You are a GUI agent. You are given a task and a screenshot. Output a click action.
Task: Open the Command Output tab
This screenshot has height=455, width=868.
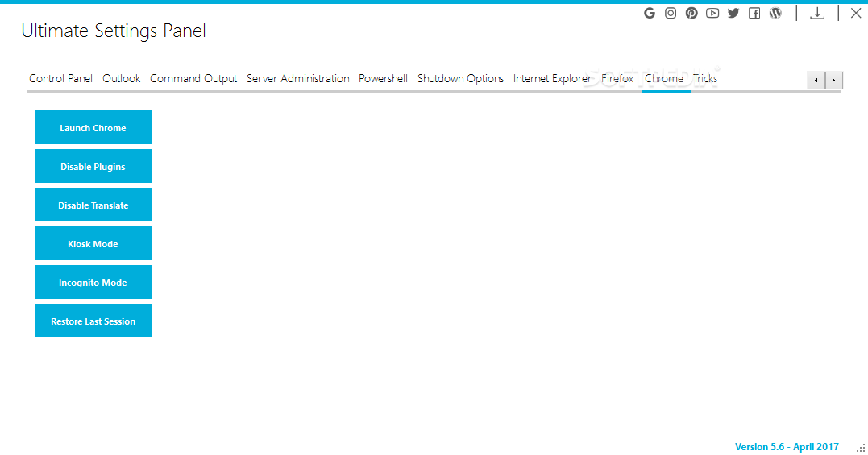coord(193,78)
